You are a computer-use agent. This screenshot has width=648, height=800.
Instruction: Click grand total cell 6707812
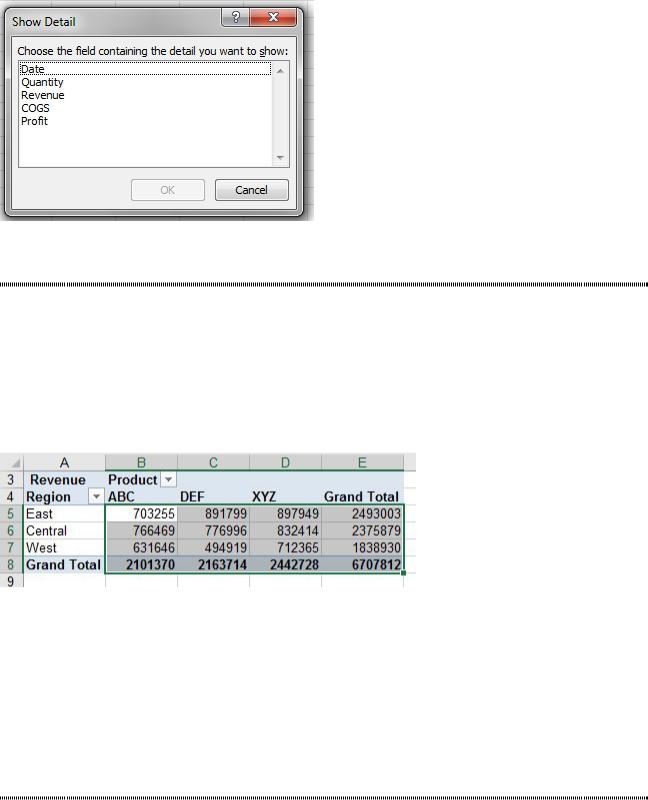[x=362, y=564]
